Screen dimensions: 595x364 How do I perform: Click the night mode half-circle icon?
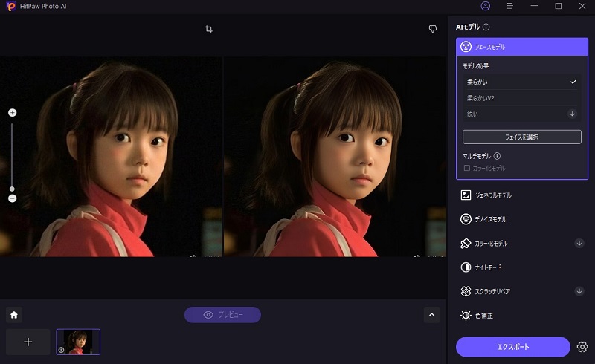point(466,267)
